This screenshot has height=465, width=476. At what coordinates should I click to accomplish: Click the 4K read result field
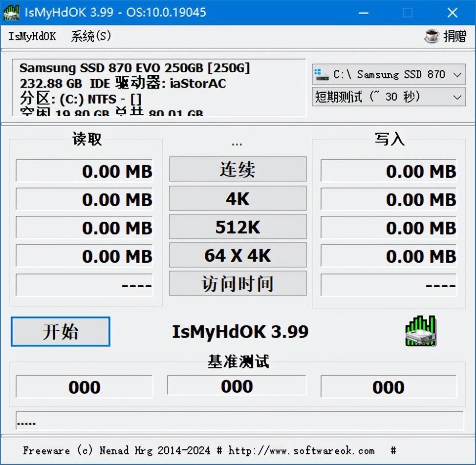85,199
